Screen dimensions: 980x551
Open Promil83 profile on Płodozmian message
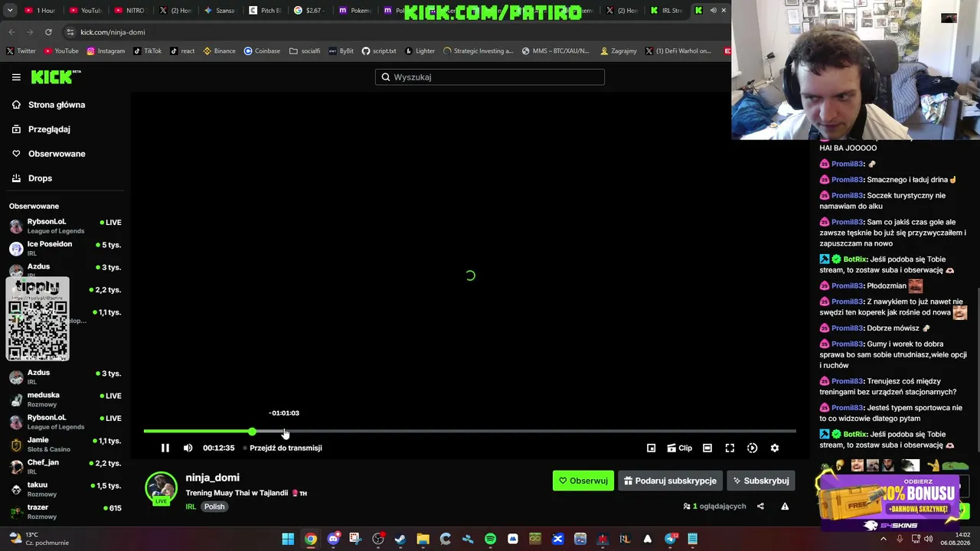pyautogui.click(x=848, y=286)
